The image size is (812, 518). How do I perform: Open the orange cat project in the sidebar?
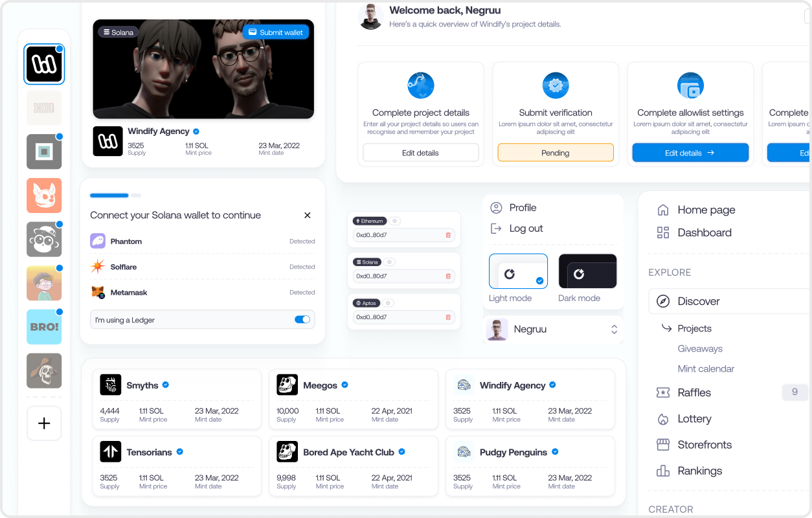[x=44, y=196]
